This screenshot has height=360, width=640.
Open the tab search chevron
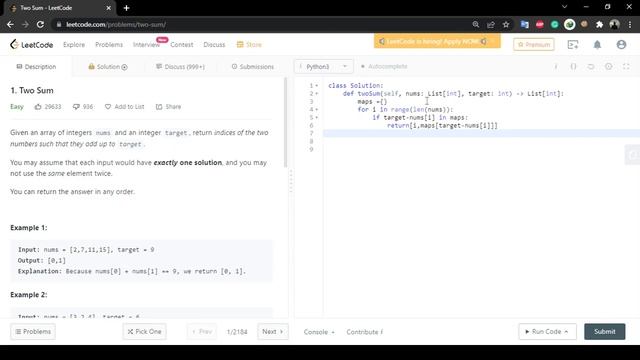coord(564,7)
